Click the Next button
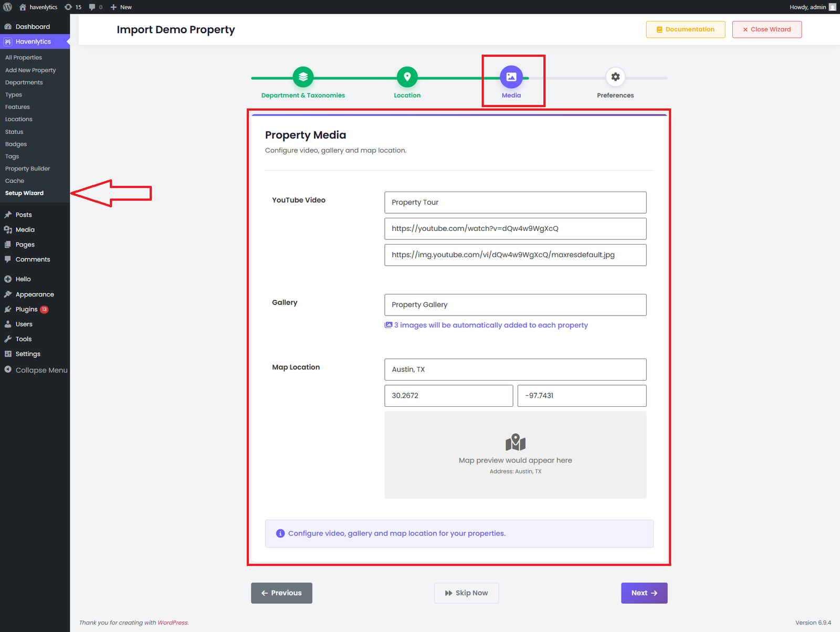The image size is (840, 632). point(644,593)
